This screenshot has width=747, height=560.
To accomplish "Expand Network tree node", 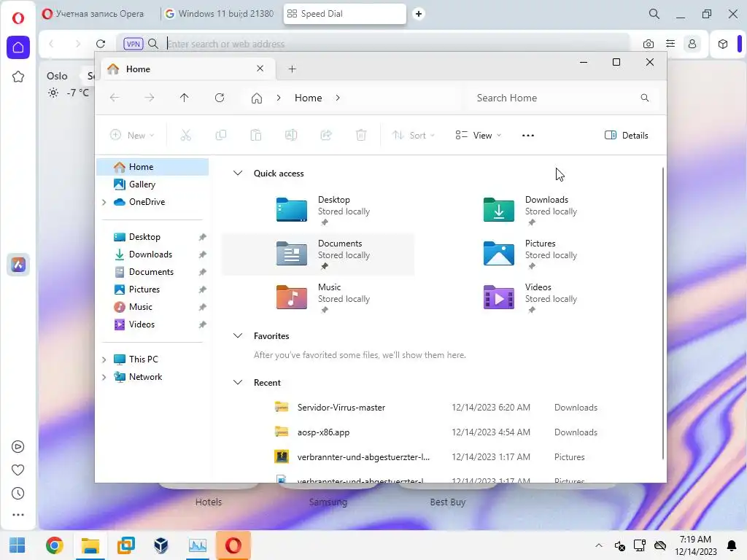I will coord(104,377).
